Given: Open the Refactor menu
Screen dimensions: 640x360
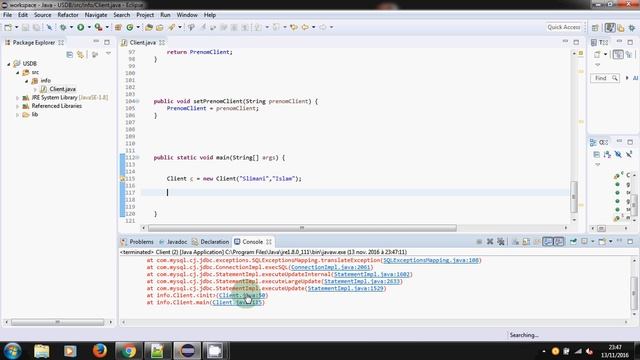Looking at the screenshot, I should pos(68,15).
